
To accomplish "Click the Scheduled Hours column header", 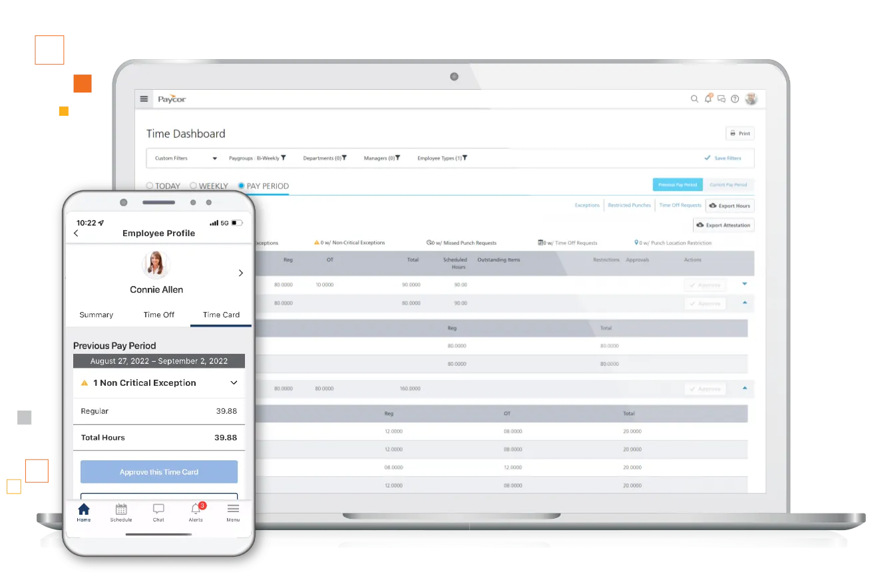I will (455, 263).
